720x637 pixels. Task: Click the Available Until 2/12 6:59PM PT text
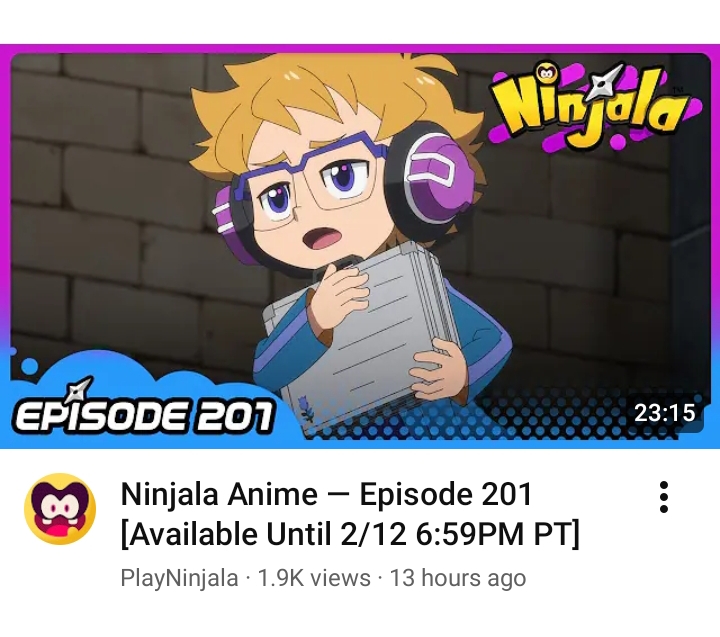350,534
